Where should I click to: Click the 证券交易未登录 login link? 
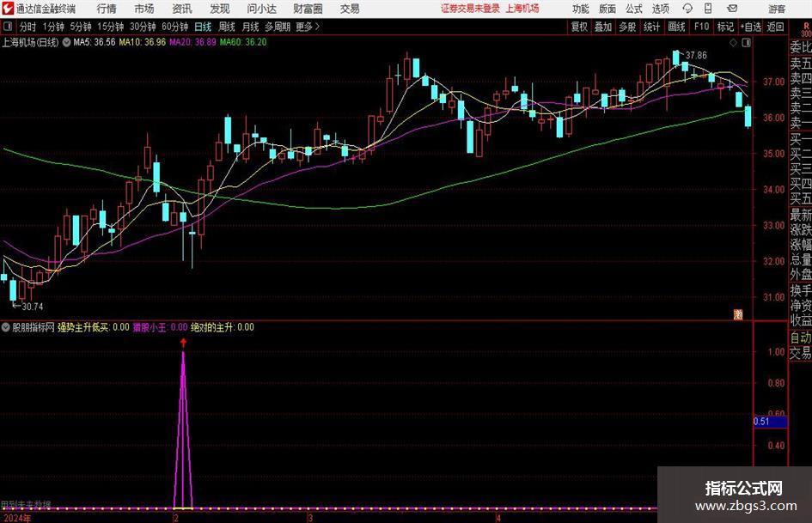(470, 9)
